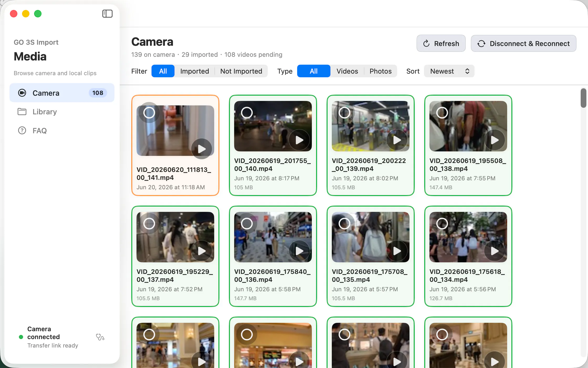
Task: Click the 139 on camera summary line
Action: [207, 55]
